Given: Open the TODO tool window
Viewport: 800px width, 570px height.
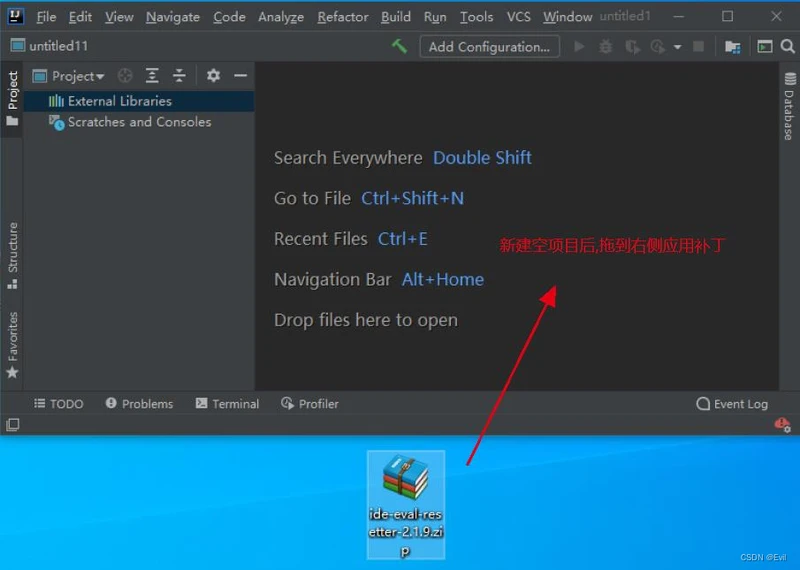Looking at the screenshot, I should tap(58, 404).
